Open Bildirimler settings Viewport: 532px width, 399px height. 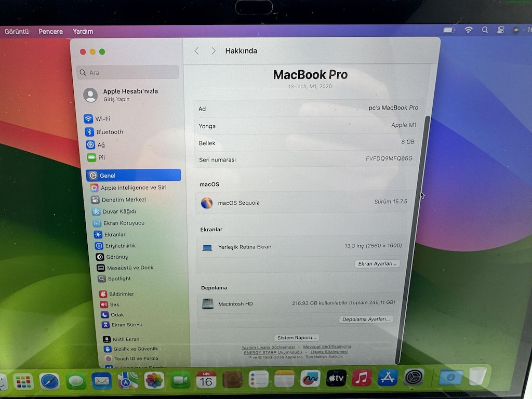(x=117, y=294)
